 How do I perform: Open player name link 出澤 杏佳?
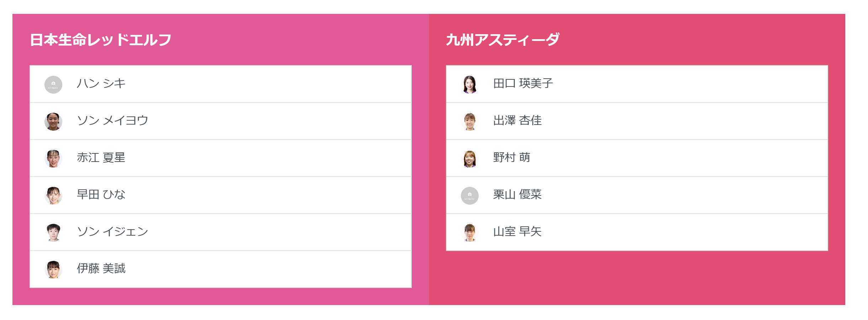pyautogui.click(x=517, y=121)
